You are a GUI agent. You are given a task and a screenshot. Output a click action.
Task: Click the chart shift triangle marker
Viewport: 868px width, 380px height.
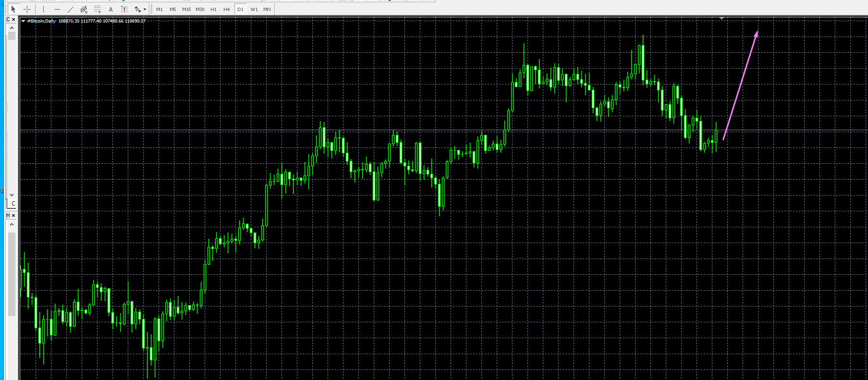721,18
